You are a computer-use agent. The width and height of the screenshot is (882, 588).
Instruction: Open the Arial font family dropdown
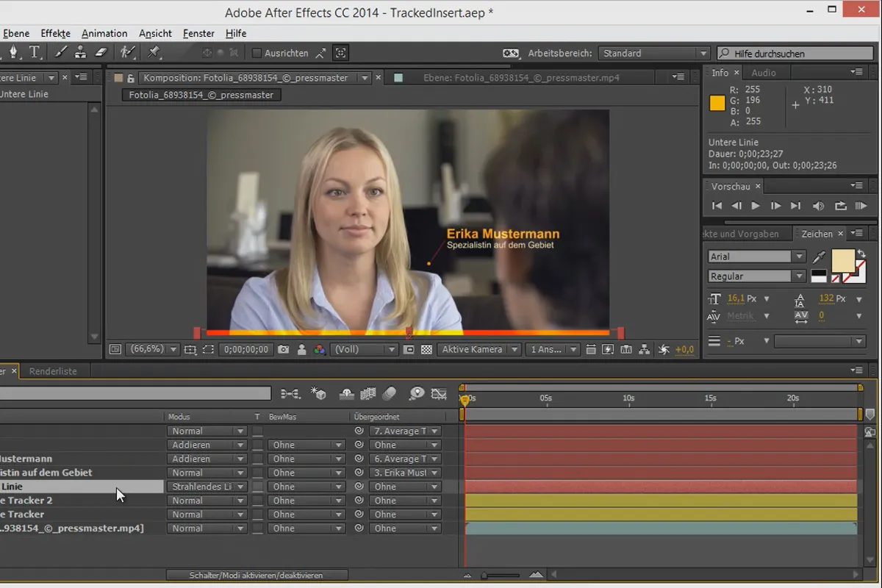[756, 257]
